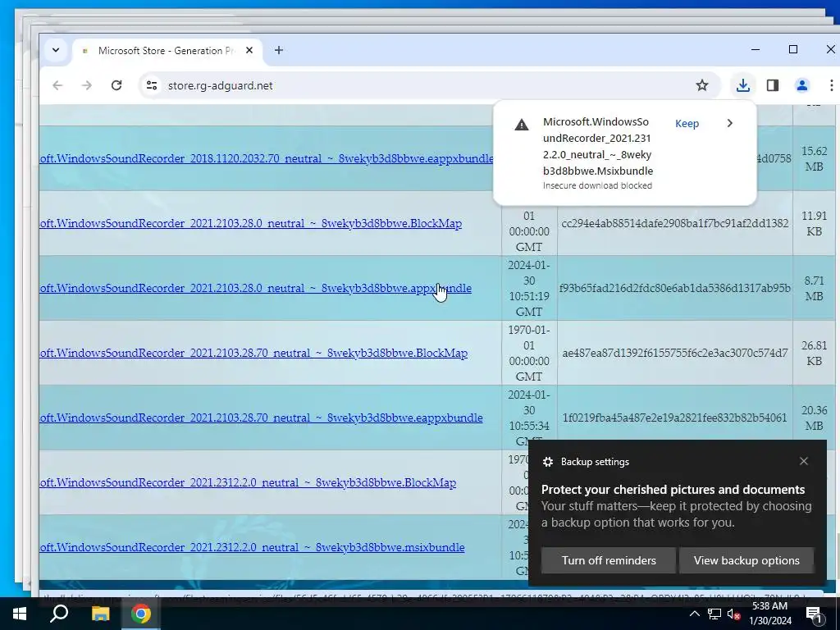Click the browser forward arrow
This screenshot has width=840, height=630.
[87, 85]
